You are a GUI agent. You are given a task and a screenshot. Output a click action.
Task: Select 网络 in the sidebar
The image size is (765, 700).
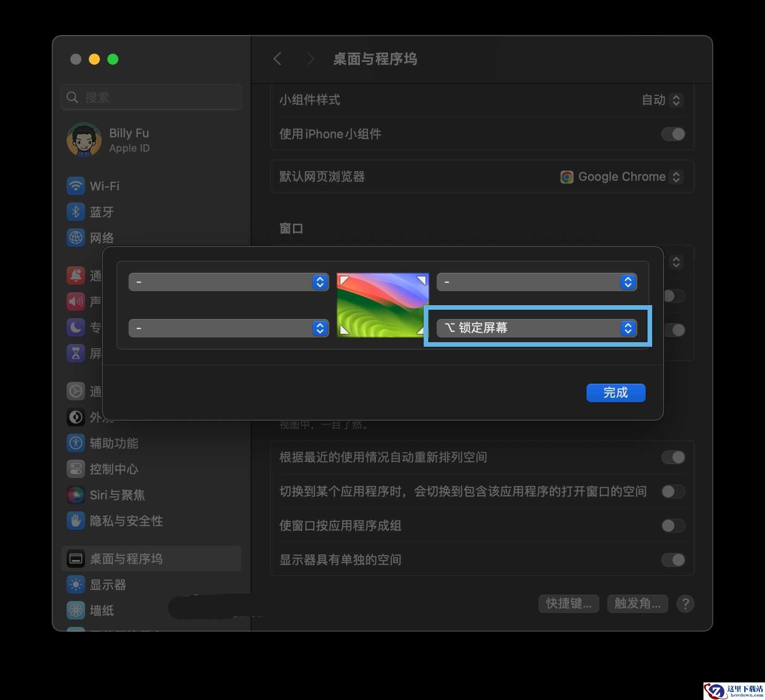[x=90, y=238]
